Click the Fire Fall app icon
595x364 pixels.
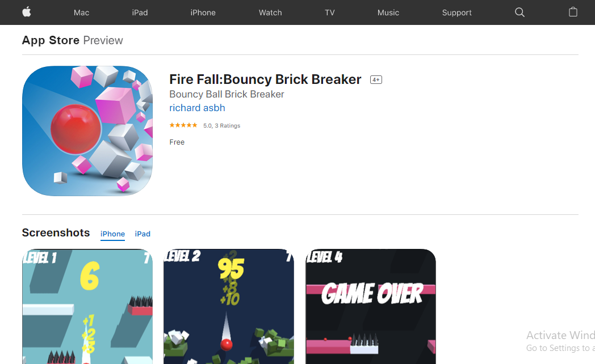[x=87, y=131]
